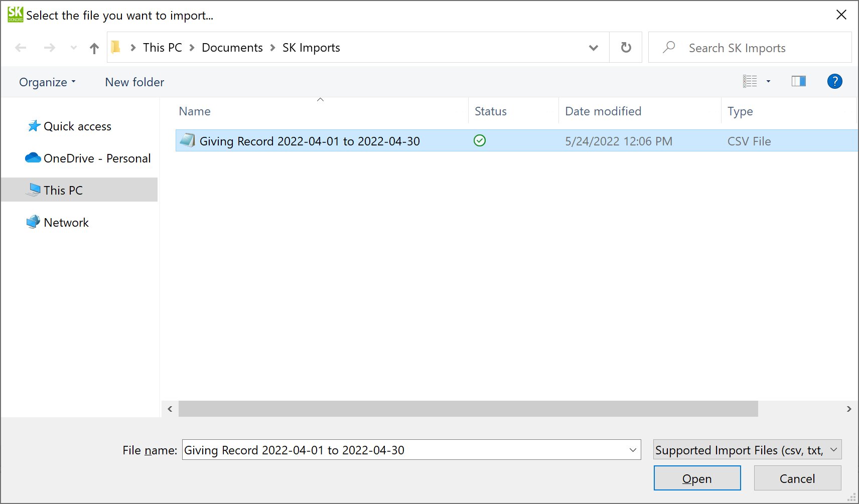Click the search magnifier in Search SK Imports

pyautogui.click(x=669, y=47)
